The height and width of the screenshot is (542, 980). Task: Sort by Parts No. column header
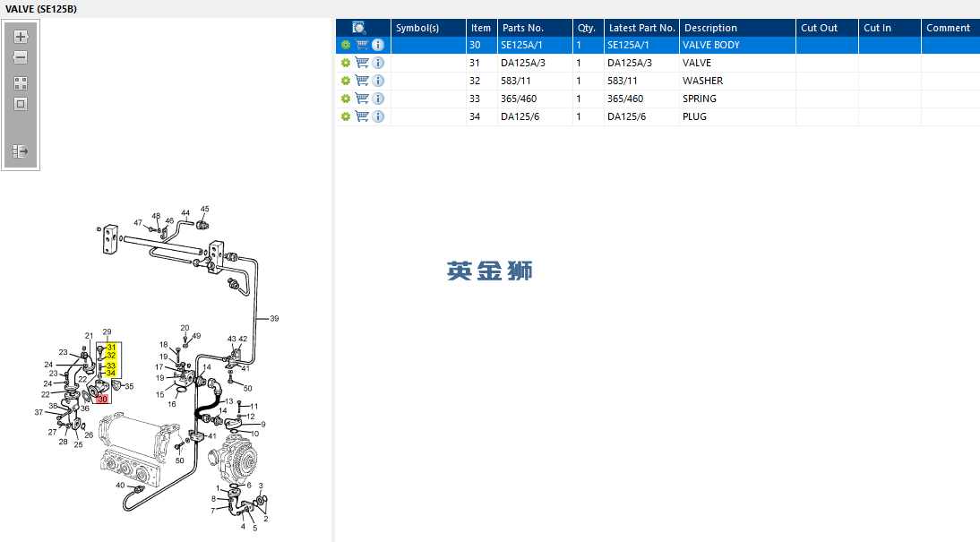[x=535, y=28]
